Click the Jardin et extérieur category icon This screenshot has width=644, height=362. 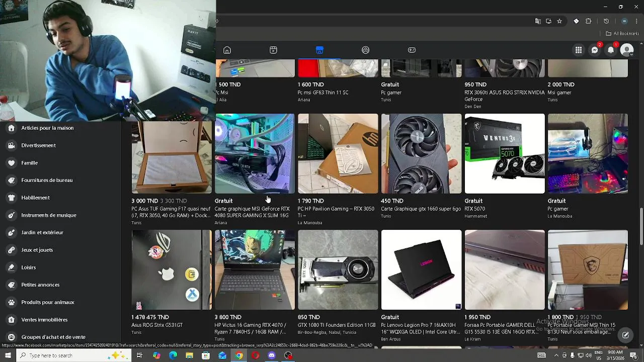pyautogui.click(x=12, y=232)
